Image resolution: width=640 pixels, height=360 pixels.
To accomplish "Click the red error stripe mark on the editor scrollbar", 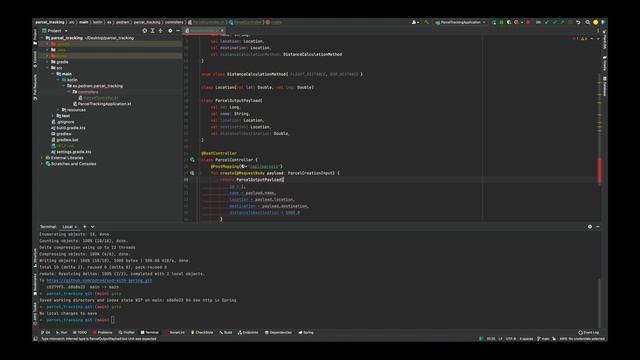I will coord(600,171).
